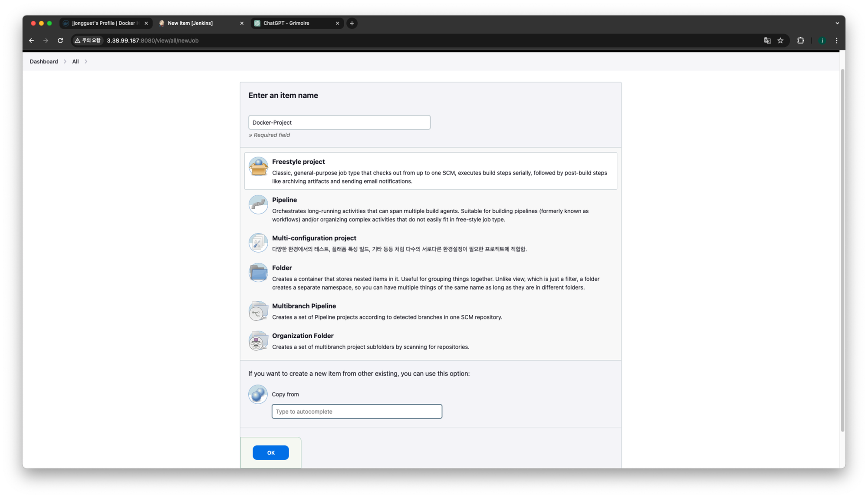Choose the Multibranch Pipeline icon
Image resolution: width=868 pixels, height=498 pixels.
[x=258, y=311]
